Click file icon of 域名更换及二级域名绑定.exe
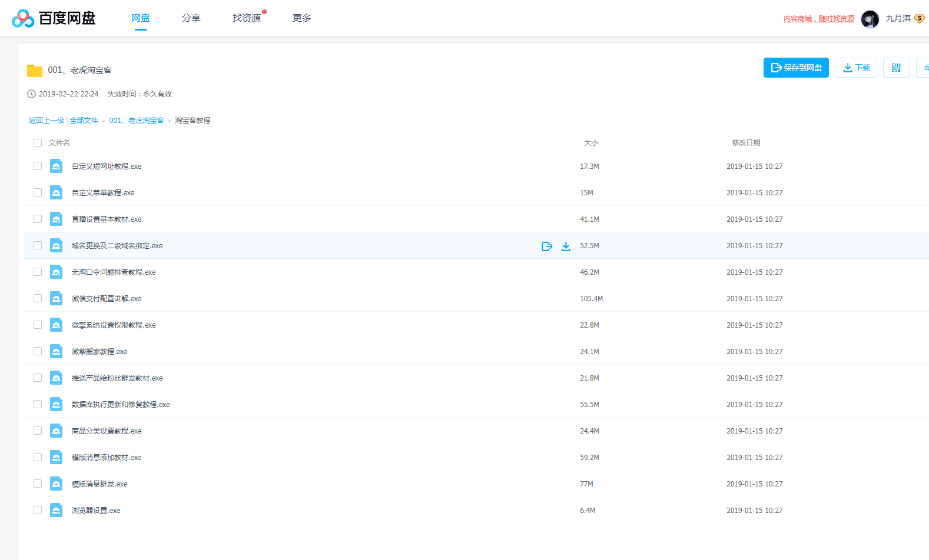929x560 pixels. click(56, 245)
